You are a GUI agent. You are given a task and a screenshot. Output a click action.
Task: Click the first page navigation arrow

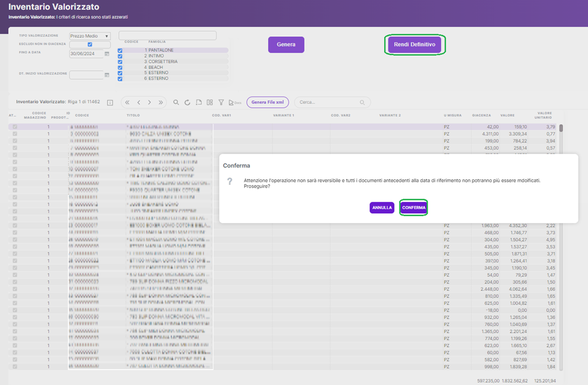(127, 103)
